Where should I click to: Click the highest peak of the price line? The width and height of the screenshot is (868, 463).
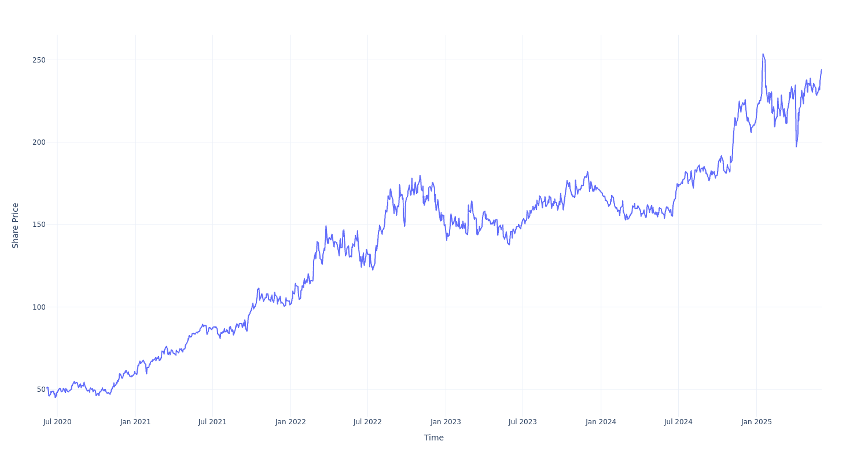[x=763, y=54]
